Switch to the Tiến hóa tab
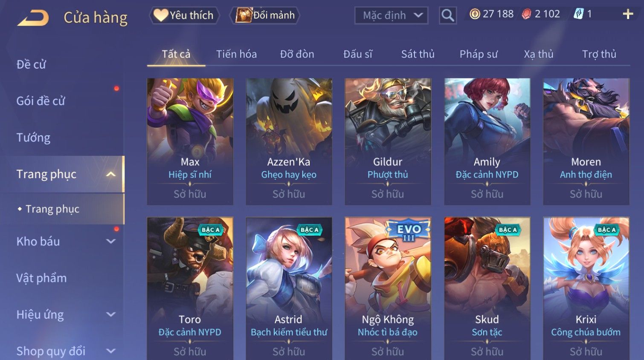This screenshot has width=644, height=360. (236, 54)
